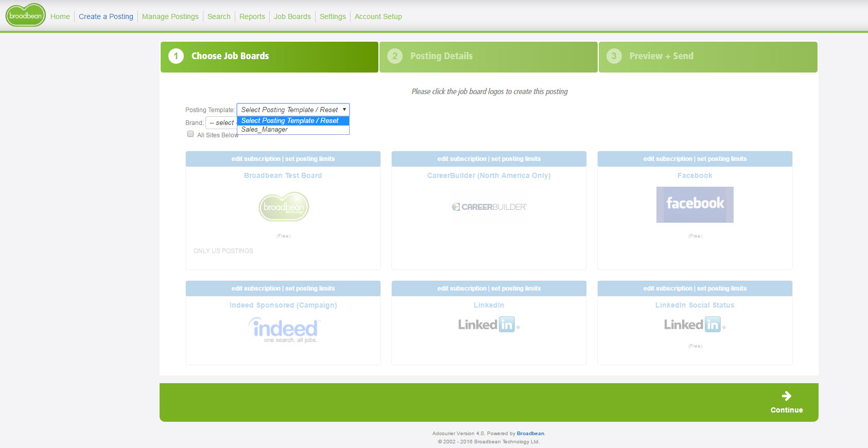Open the Job Boards menu item

coord(292,16)
